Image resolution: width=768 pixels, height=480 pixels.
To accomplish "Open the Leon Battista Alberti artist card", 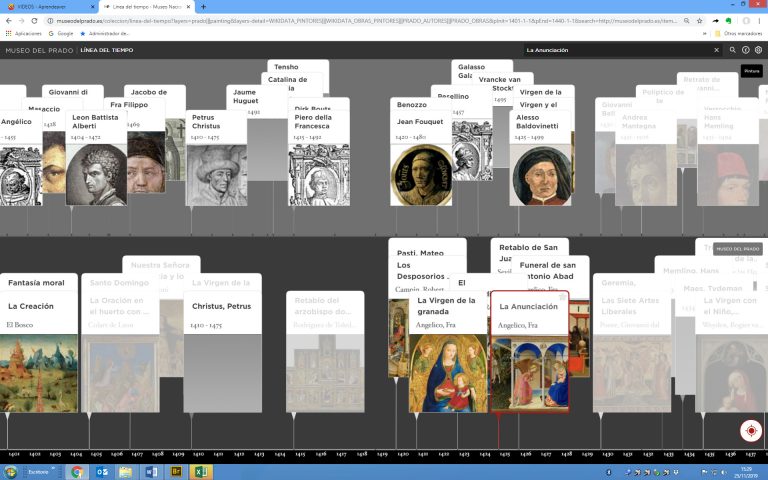I will point(96,157).
